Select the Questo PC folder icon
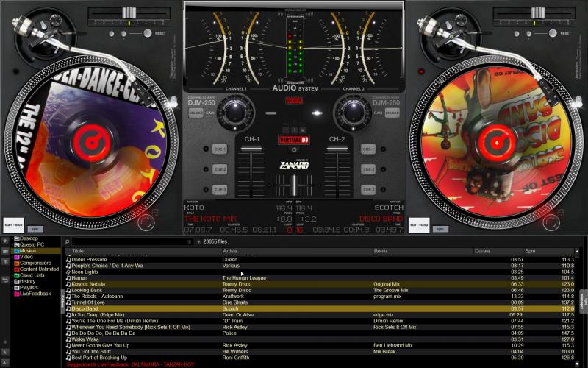588x368 pixels. coord(16,244)
